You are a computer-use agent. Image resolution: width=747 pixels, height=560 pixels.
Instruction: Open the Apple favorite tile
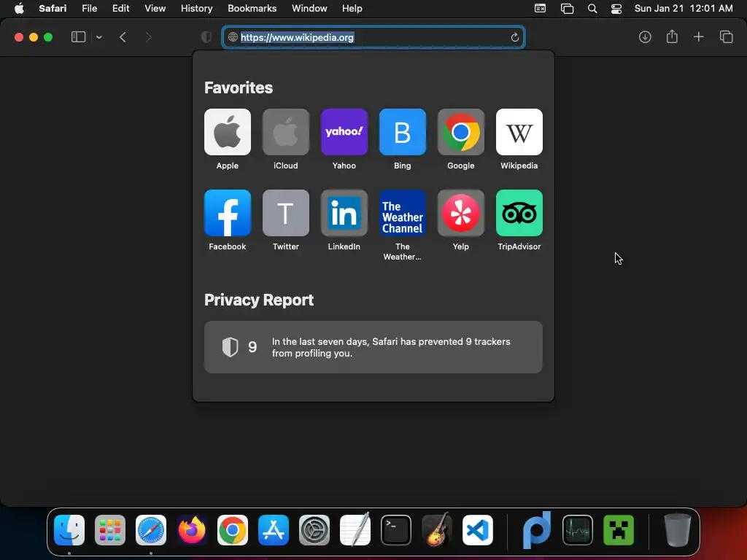point(228,132)
